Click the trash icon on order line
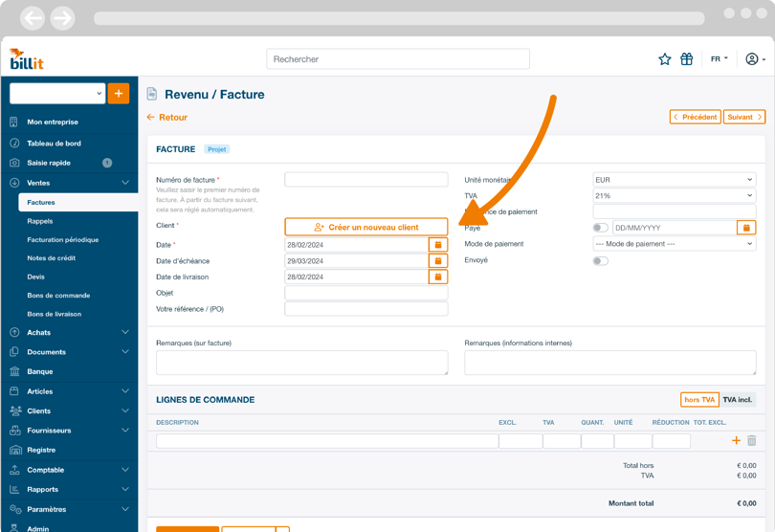The height and width of the screenshot is (532, 775). pos(752,441)
